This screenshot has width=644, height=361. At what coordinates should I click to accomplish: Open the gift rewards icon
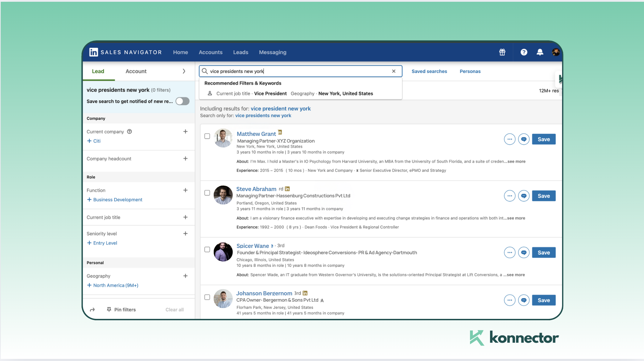(x=502, y=52)
